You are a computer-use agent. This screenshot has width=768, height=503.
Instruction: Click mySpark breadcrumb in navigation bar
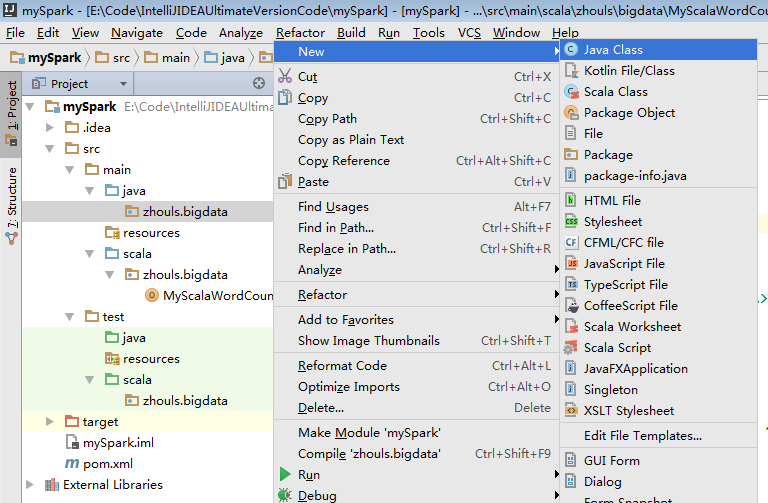tap(46, 58)
